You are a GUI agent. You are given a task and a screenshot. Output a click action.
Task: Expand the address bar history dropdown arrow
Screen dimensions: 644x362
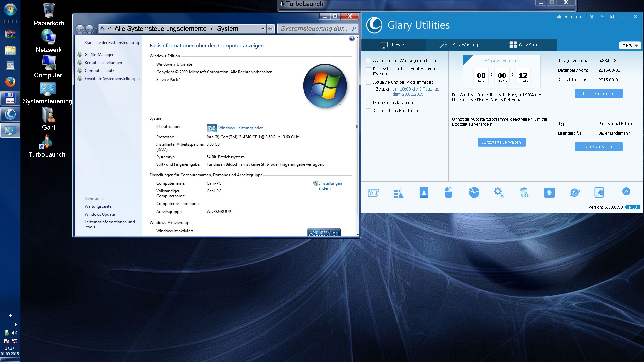263,29
